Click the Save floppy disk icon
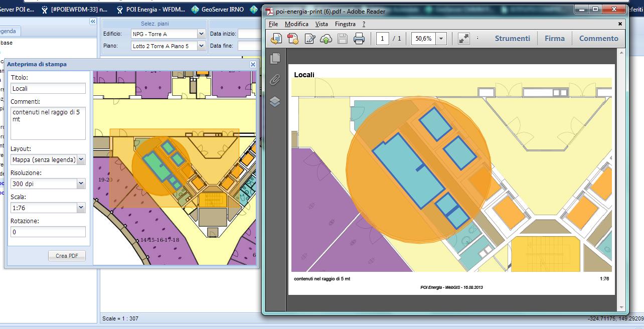Screen dimensions: 644x329 [x=343, y=39]
